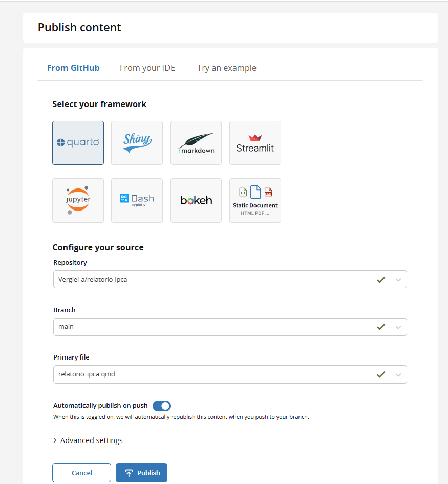448x484 pixels.
Task: Open the Try an example tab
Action: coord(227,68)
